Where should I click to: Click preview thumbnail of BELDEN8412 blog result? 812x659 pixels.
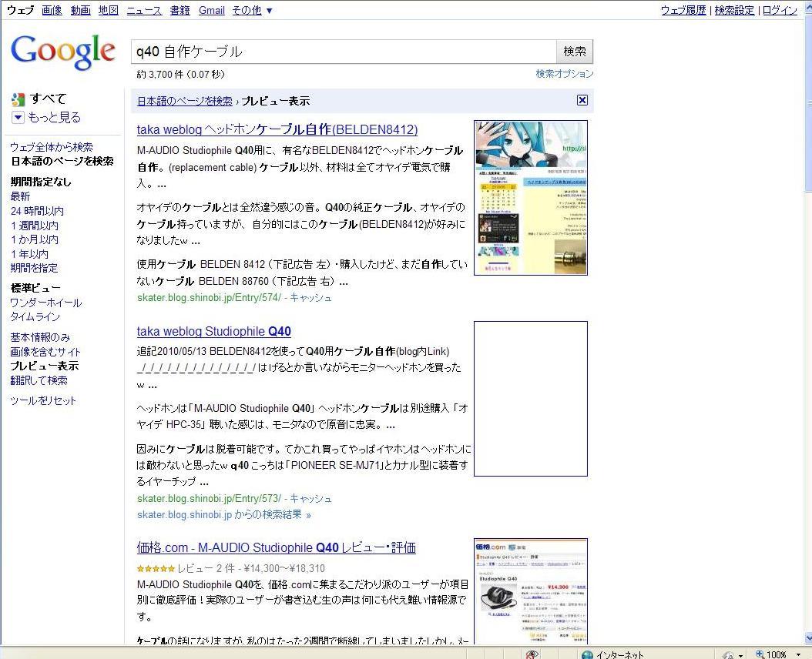click(x=531, y=198)
